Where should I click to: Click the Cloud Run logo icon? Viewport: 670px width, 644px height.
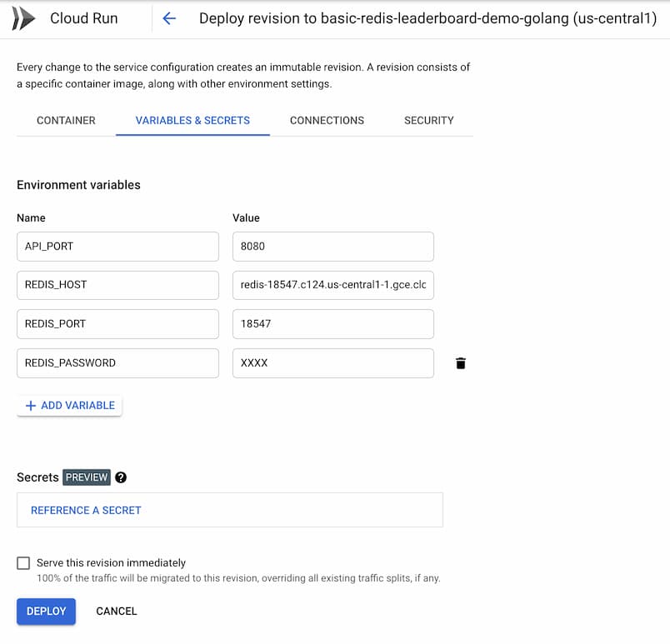pos(23,18)
